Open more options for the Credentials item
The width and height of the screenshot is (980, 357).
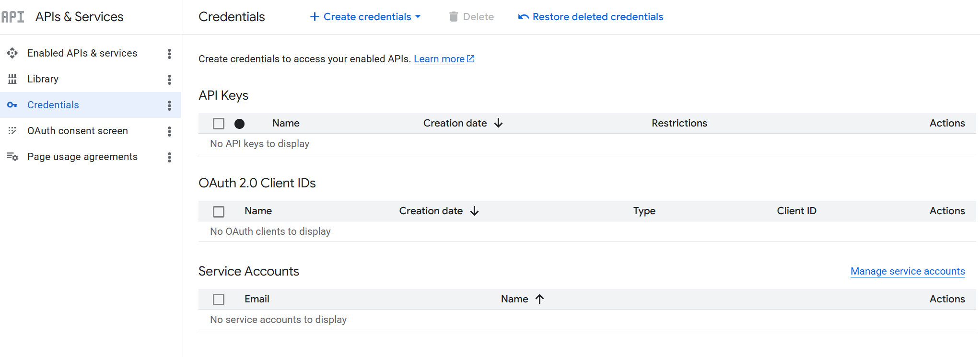click(169, 105)
